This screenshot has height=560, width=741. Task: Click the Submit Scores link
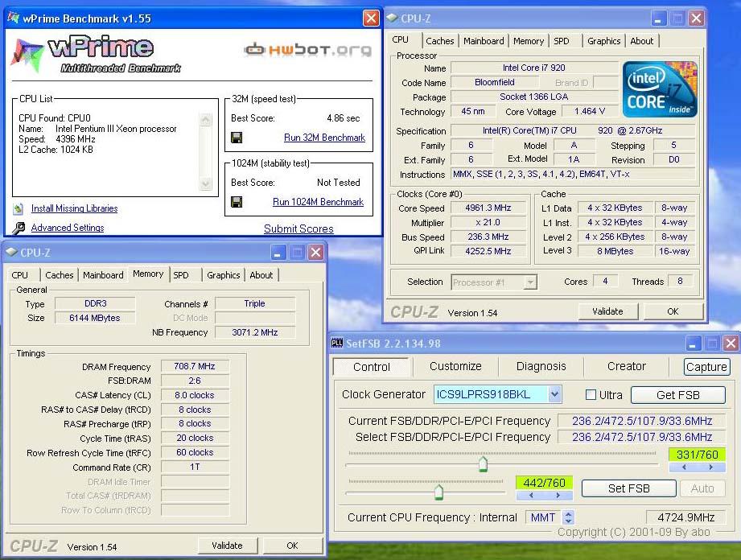298,229
